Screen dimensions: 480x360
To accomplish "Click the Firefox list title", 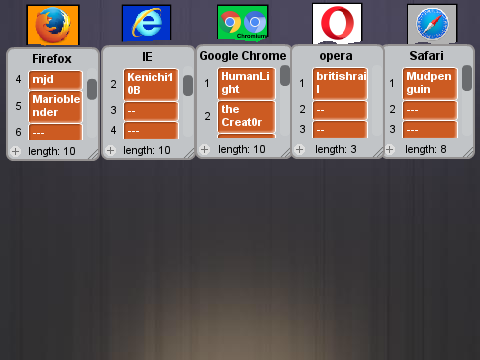I will click(52, 59).
